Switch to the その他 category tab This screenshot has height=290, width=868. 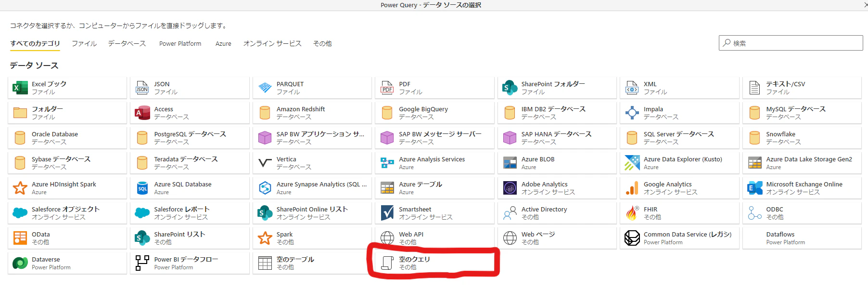[x=322, y=43]
